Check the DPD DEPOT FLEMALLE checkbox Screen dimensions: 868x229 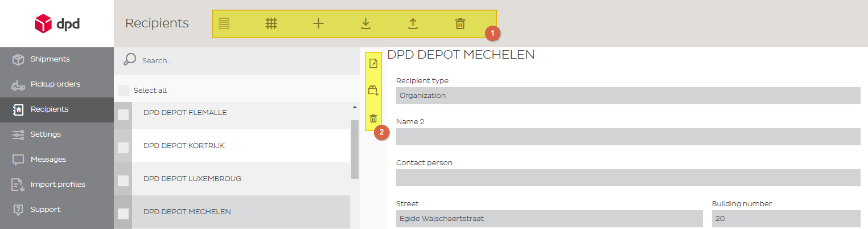(123, 114)
